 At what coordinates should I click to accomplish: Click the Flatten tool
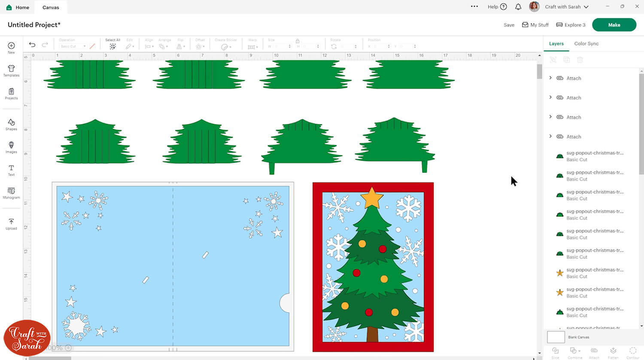(x=613, y=353)
